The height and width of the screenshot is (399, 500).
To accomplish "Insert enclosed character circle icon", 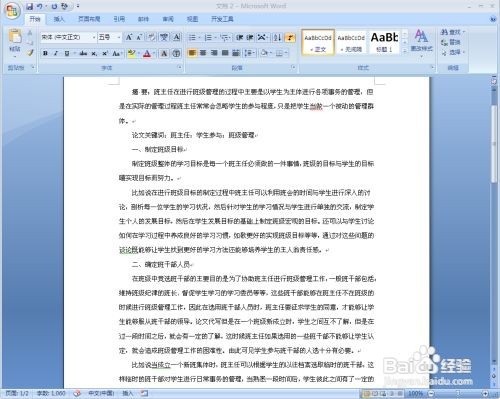I will tap(177, 53).
